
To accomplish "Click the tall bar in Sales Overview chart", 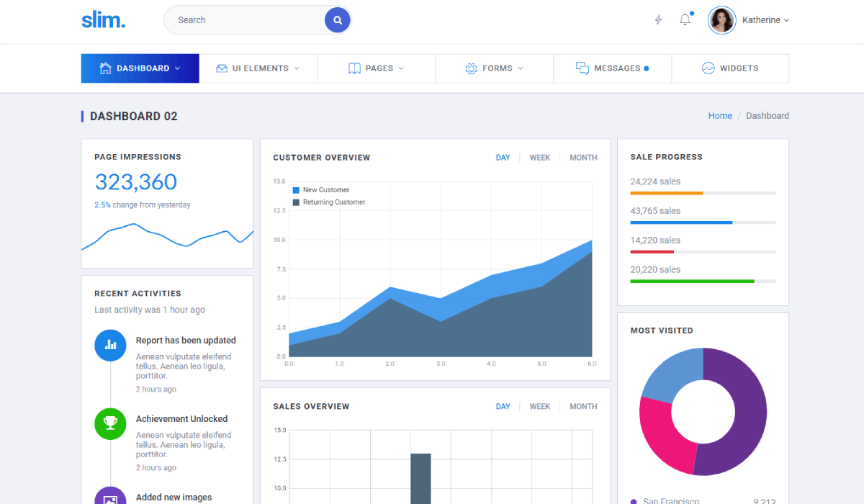I will point(420,479).
